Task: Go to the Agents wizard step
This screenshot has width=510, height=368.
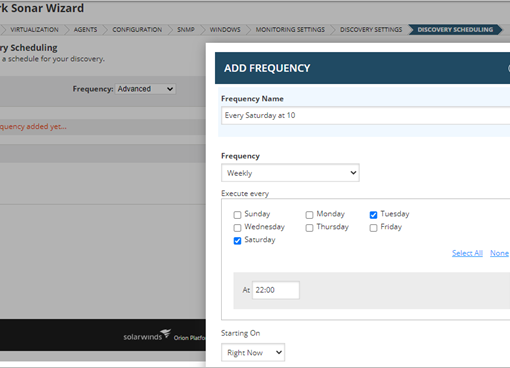Action: tap(85, 30)
